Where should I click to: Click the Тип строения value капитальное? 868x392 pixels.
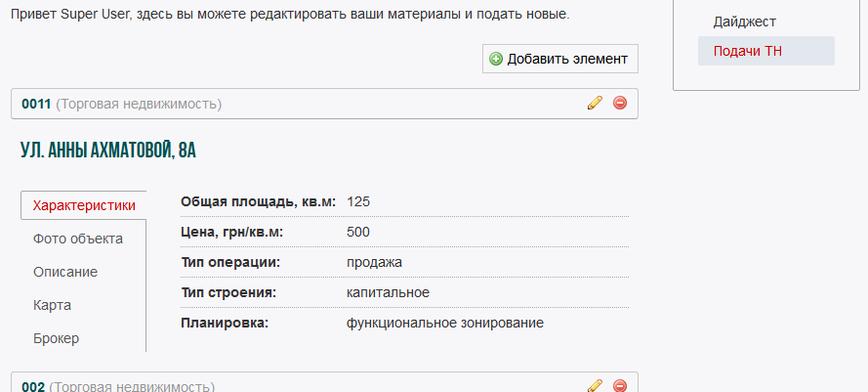point(388,292)
